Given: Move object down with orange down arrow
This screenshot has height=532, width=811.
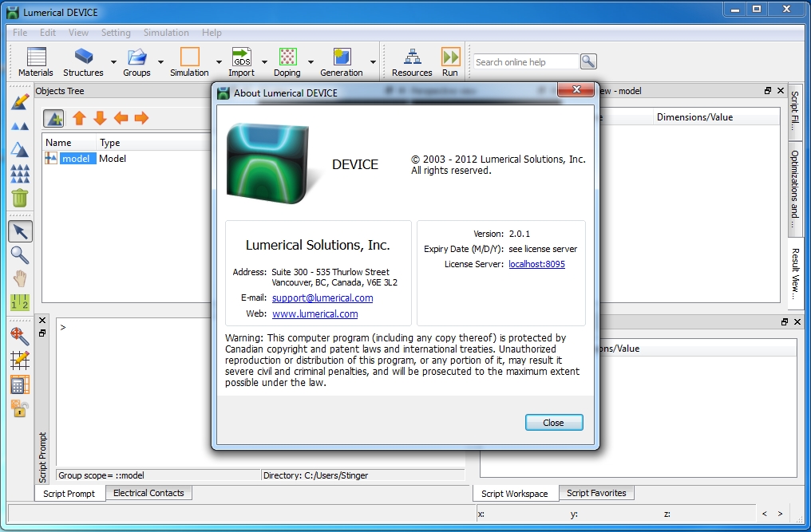Looking at the screenshot, I should 100,118.
